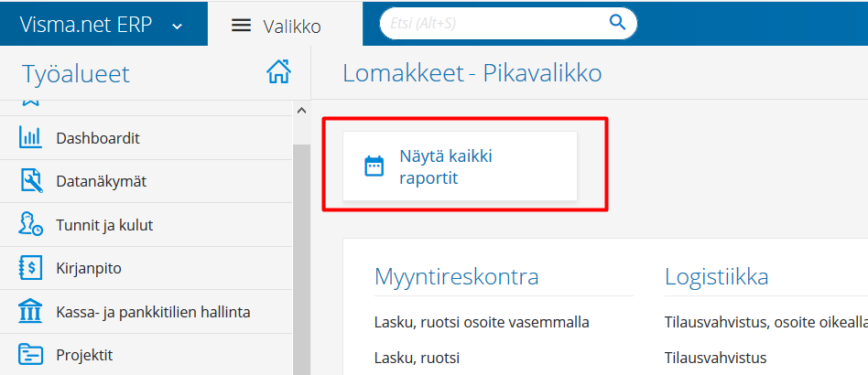
Task: Open Lasku, ruotsi osoite vasemmalla form
Action: pos(482,322)
